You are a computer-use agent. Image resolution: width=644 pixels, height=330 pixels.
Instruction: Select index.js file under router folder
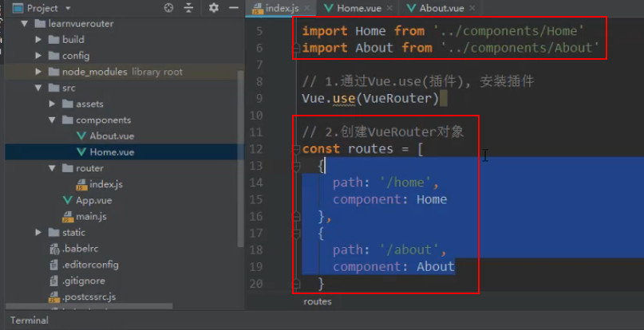(x=100, y=184)
